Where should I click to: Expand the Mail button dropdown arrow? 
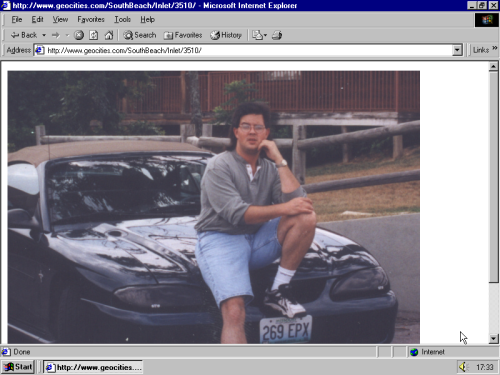(x=265, y=35)
